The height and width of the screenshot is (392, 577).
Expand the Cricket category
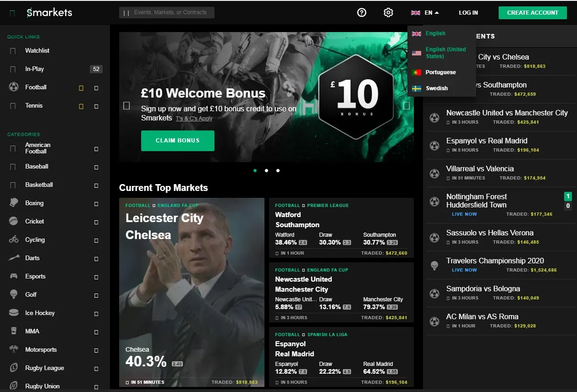tap(96, 222)
